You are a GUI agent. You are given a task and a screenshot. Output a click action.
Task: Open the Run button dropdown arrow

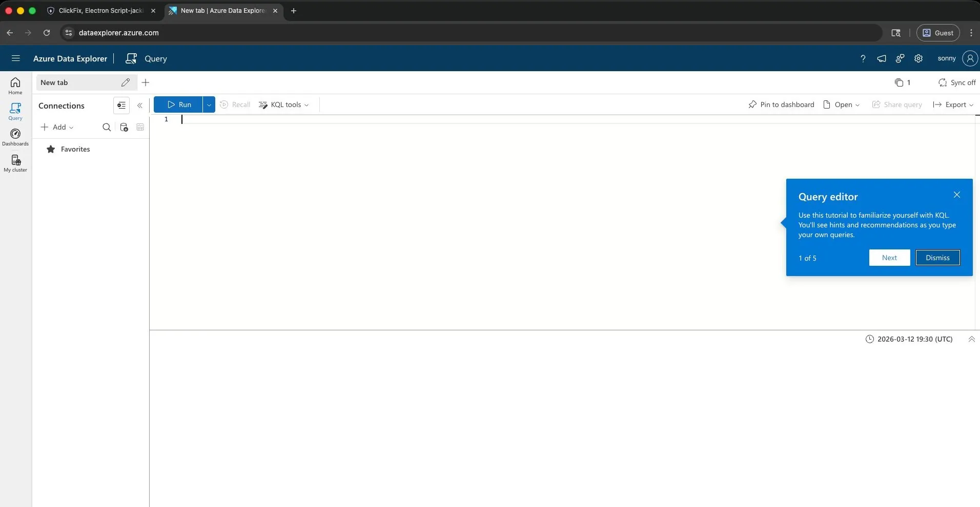(209, 104)
